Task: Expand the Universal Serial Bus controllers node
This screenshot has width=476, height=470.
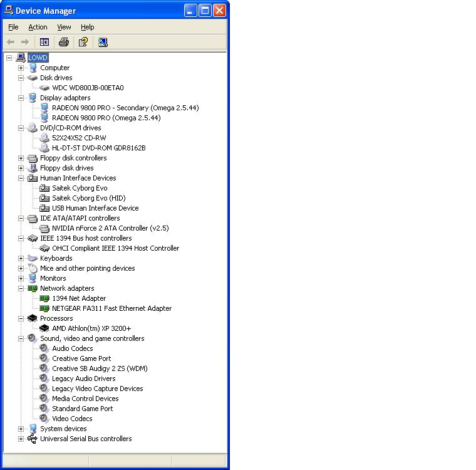Action: [21, 439]
